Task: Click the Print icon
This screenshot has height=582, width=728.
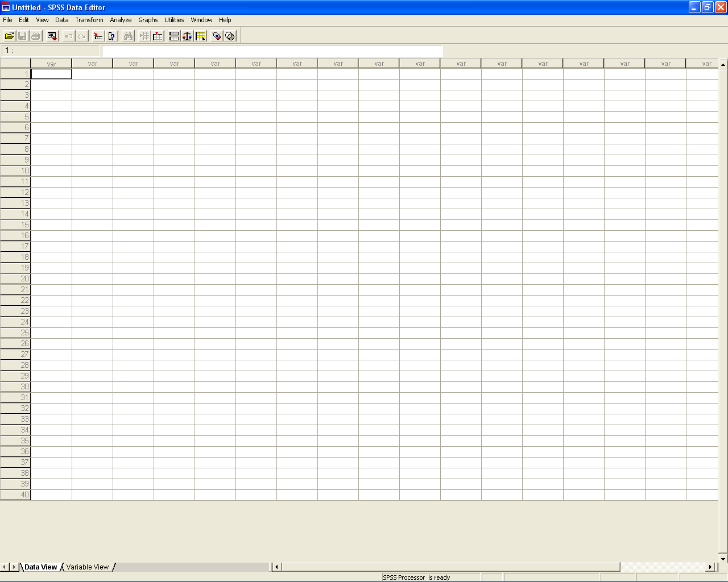Action: [x=36, y=36]
